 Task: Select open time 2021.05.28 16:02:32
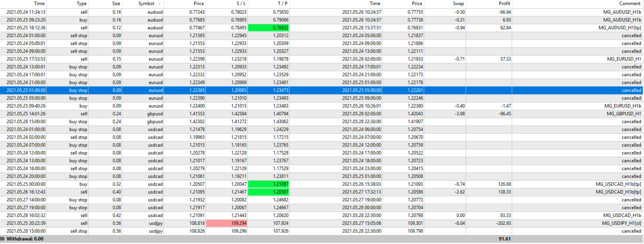pos(26,215)
